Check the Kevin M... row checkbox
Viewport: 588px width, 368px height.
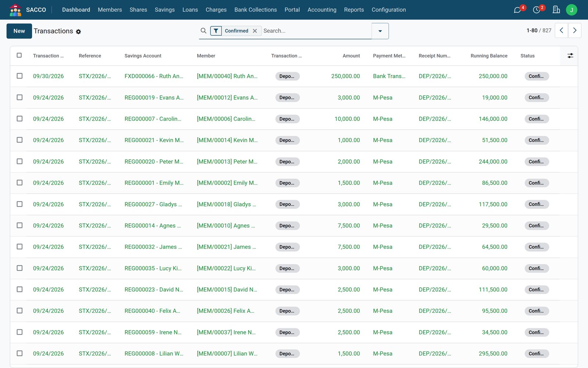coord(19,140)
